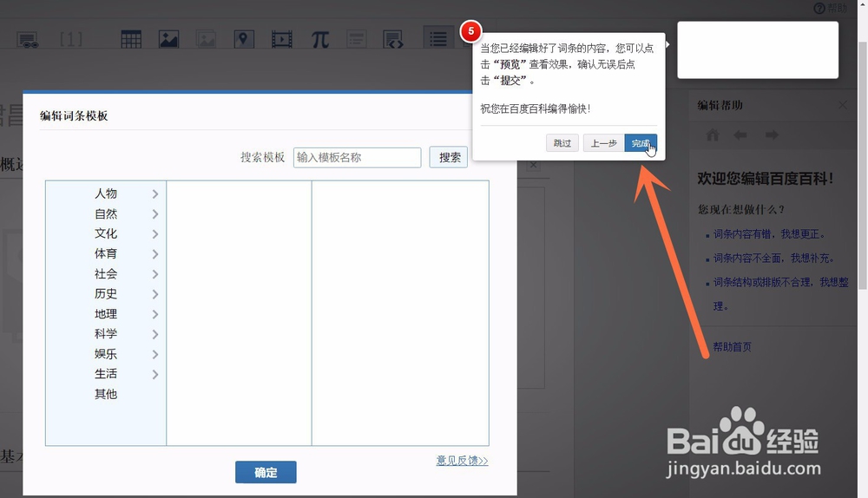This screenshot has width=868, height=498.
Task: Insert an image with the picture icon
Action: [x=169, y=39]
